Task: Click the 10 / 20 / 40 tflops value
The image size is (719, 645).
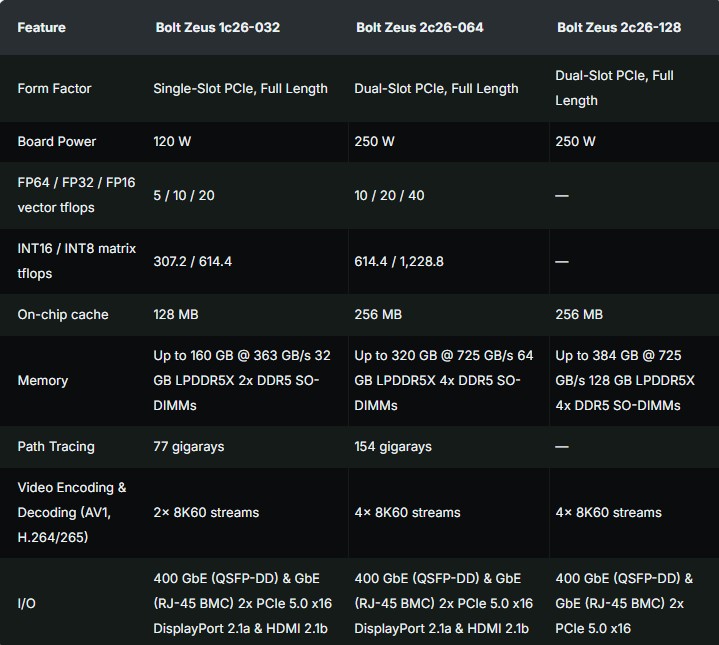Action: [x=389, y=195]
